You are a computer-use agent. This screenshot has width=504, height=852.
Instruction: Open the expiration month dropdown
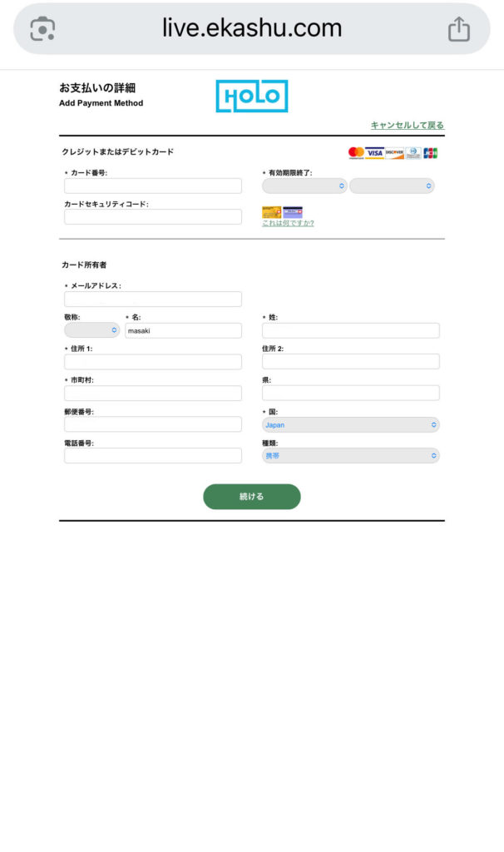[x=304, y=186]
